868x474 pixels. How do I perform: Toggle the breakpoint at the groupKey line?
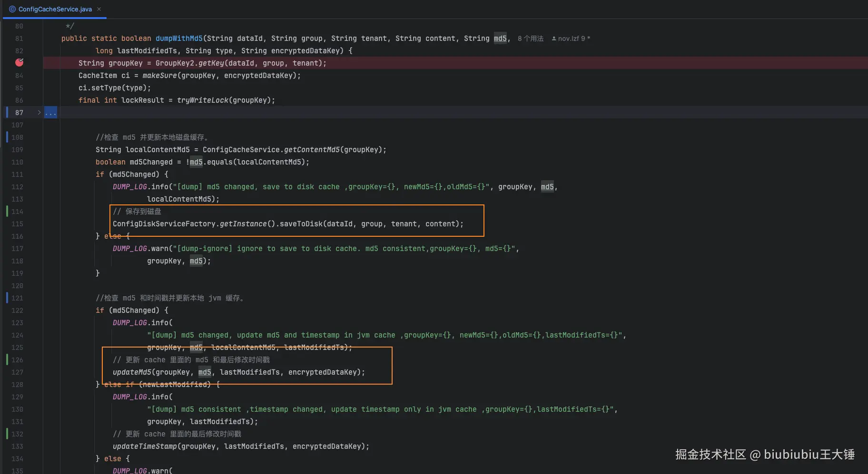point(19,63)
